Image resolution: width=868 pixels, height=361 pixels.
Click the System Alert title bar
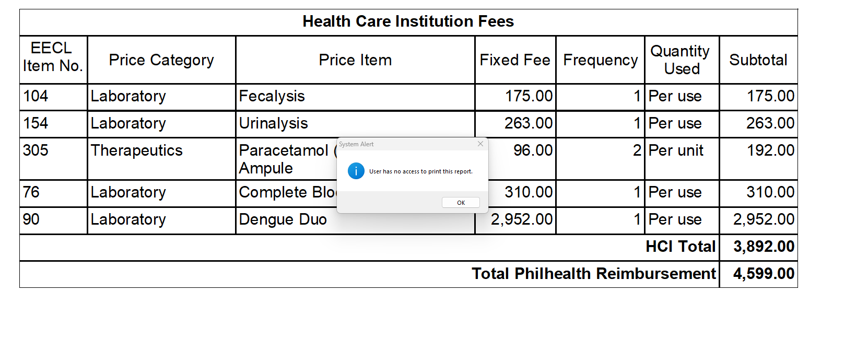click(x=407, y=144)
